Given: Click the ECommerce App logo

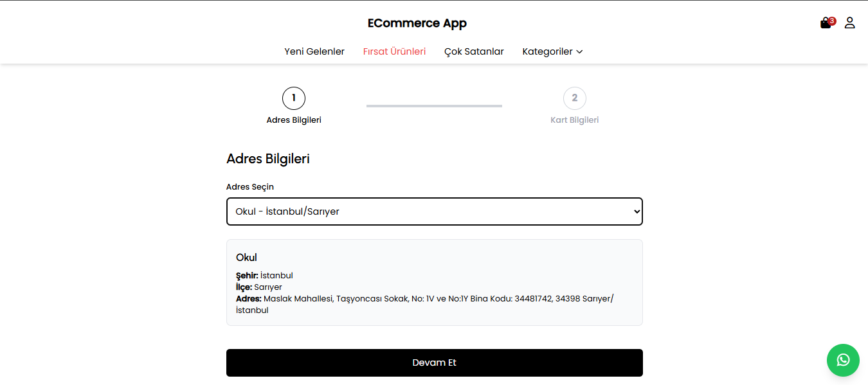Looking at the screenshot, I should tap(417, 22).
